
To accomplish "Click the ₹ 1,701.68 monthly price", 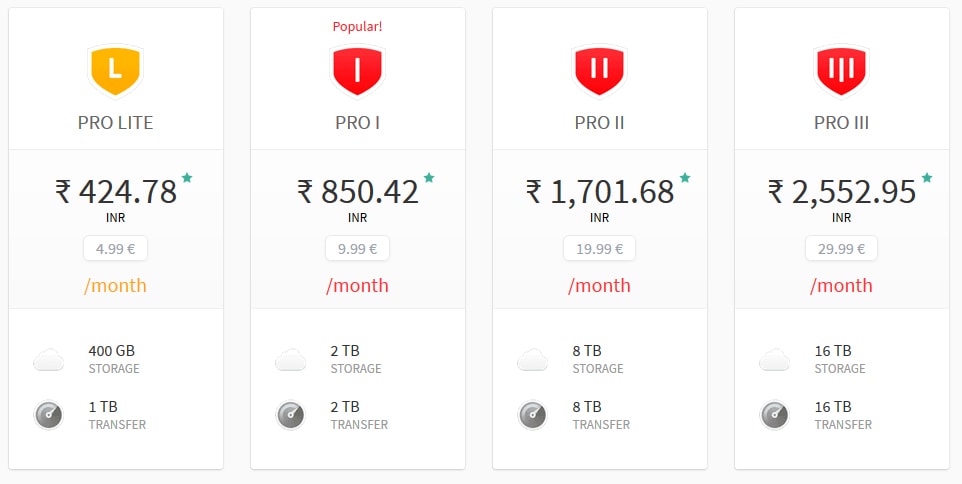I will pos(600,191).
